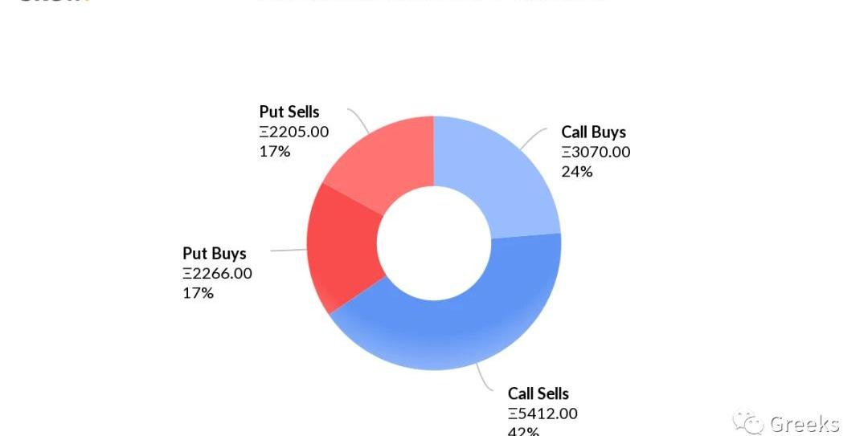This screenshot has width=868, height=436.
Task: Select the Ξ3070.00 Call Buys value
Action: pyautogui.click(x=596, y=152)
